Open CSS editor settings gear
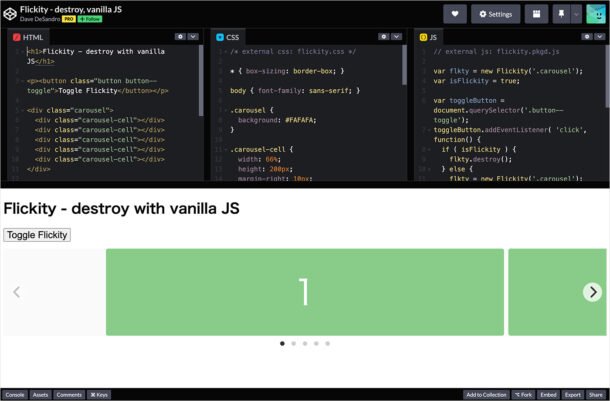The width and height of the screenshot is (610, 401). click(x=384, y=37)
